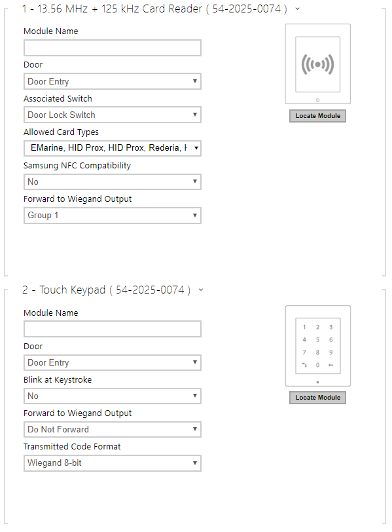Click Locate Module under the touch keypad
This screenshot has height=532, width=392.
[x=317, y=398]
